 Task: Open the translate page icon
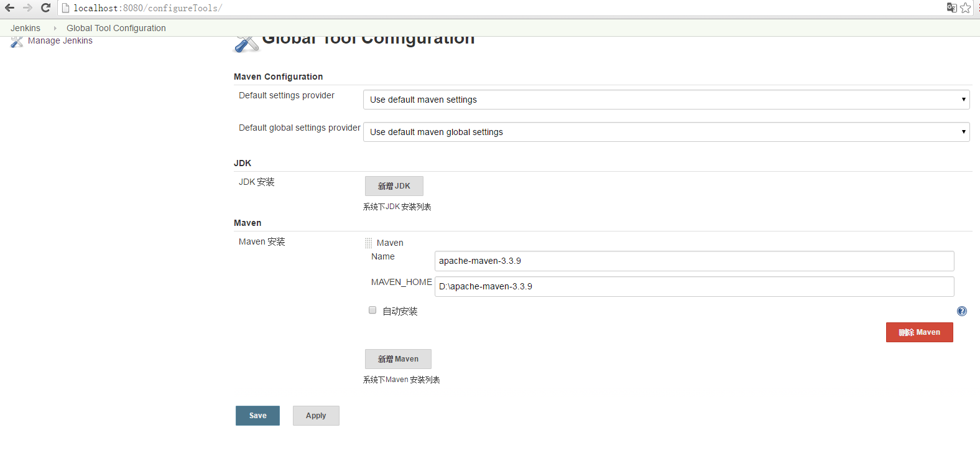951,7
